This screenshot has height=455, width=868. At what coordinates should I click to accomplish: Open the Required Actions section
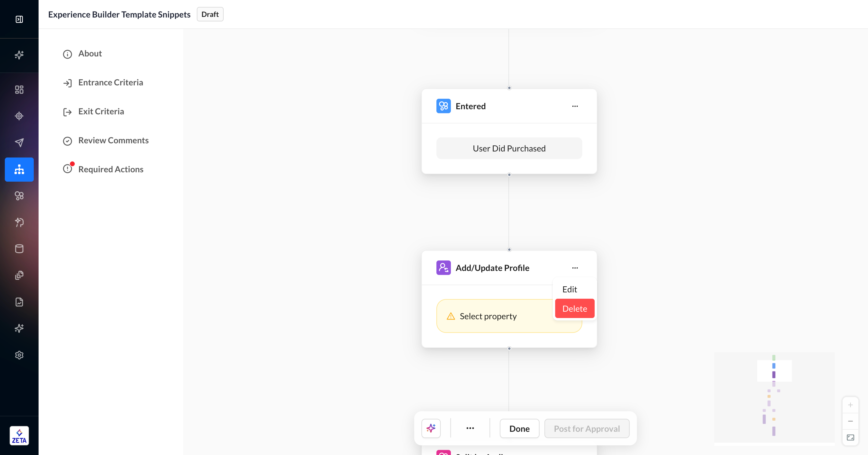click(111, 169)
